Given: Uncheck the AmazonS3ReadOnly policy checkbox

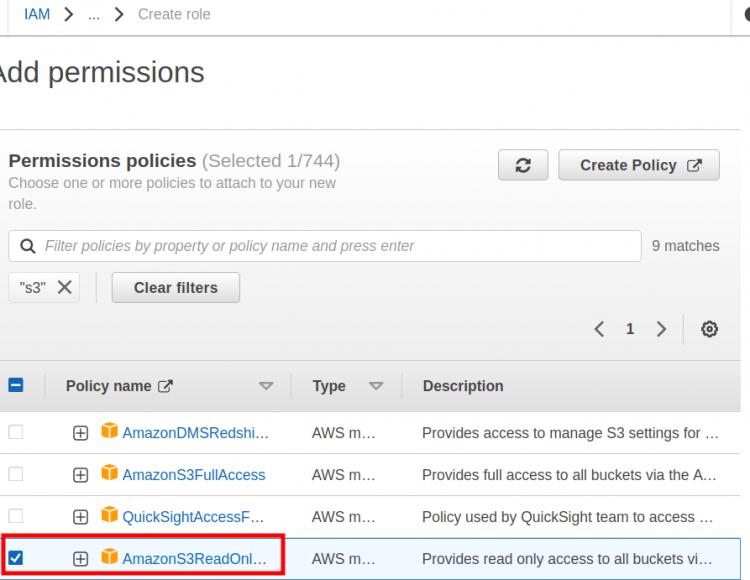Looking at the screenshot, I should (16, 558).
